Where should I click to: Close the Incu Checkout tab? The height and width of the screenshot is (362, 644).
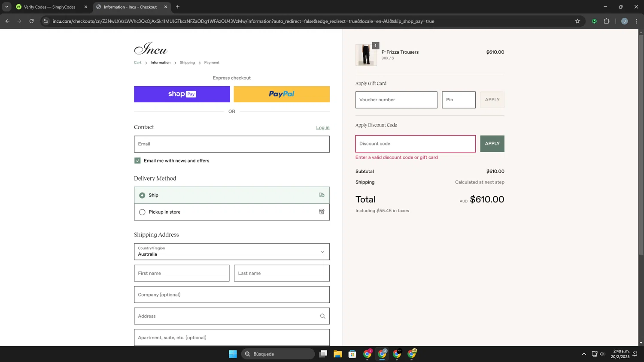pos(166,7)
